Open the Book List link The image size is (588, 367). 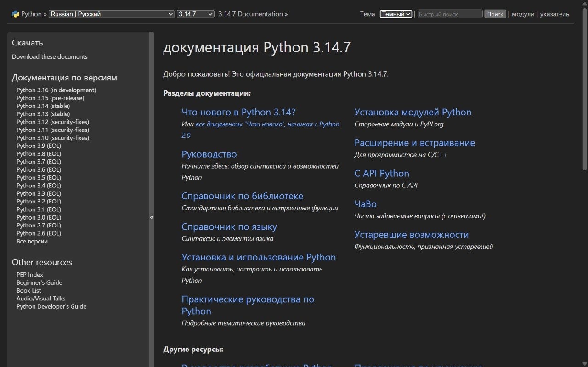(29, 291)
